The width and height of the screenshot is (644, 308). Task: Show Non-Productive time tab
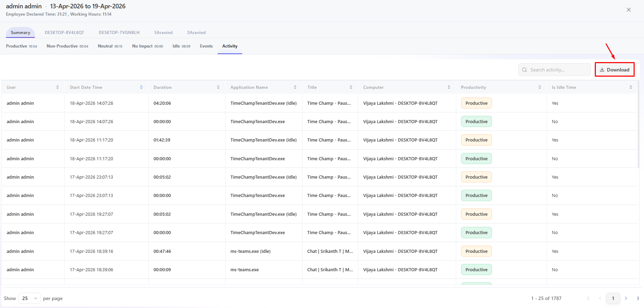(68, 46)
